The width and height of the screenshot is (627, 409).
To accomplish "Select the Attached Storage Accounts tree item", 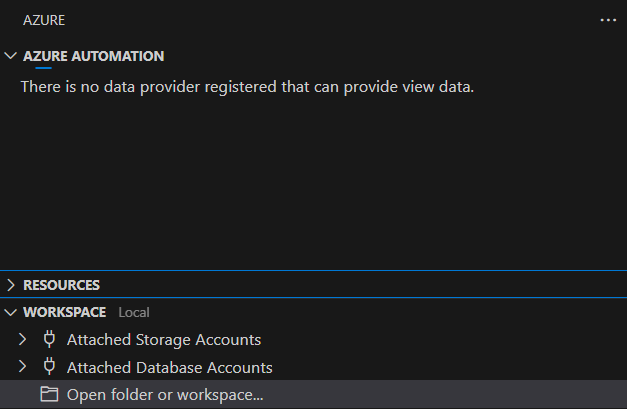I will [x=314, y=339].
